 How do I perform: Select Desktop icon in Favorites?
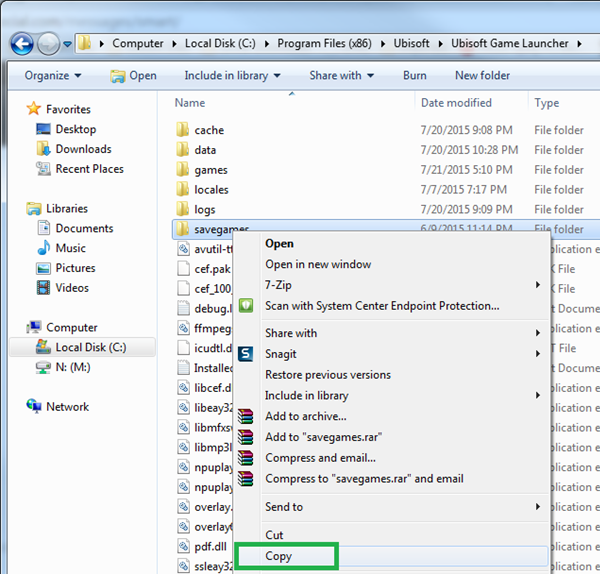point(43,129)
